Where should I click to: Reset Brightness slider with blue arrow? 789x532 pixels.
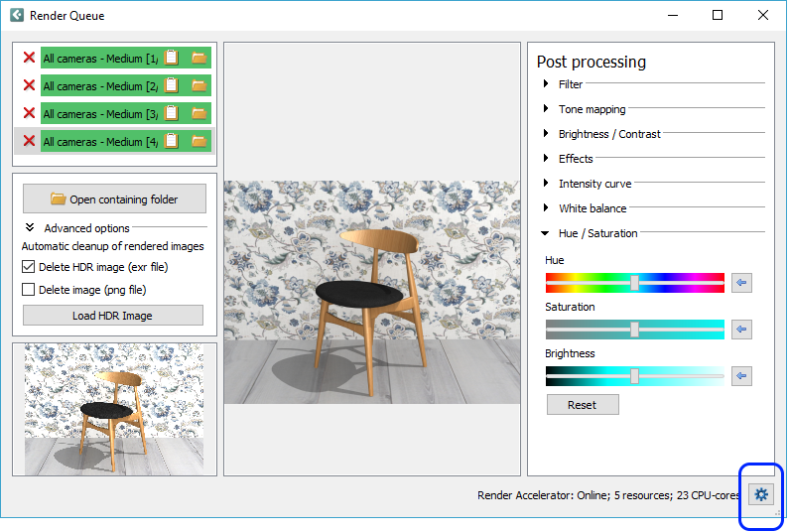point(741,376)
